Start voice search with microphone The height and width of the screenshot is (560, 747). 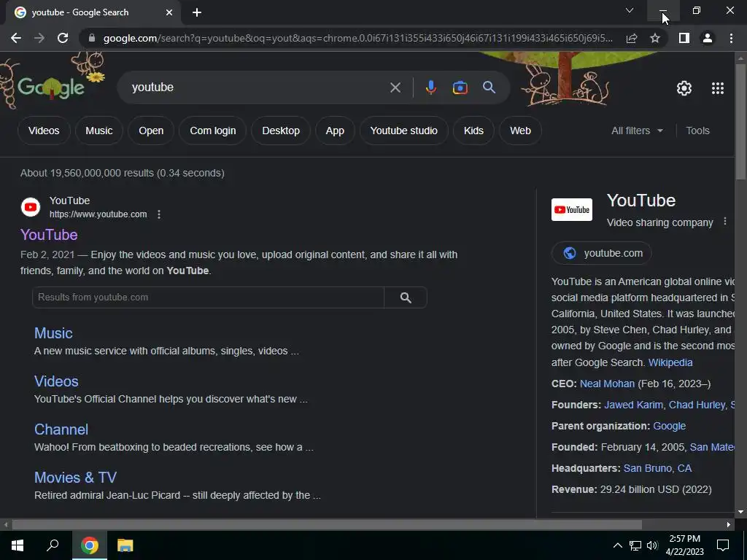pyautogui.click(x=430, y=87)
